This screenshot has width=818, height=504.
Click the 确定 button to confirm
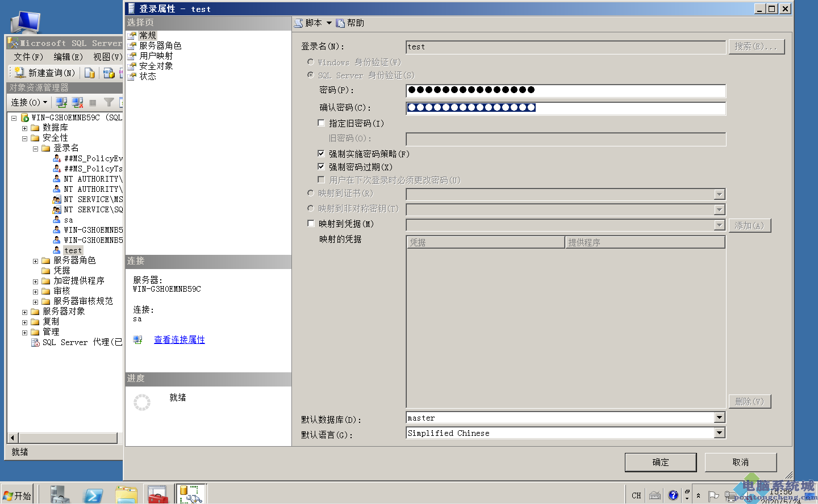tap(661, 462)
